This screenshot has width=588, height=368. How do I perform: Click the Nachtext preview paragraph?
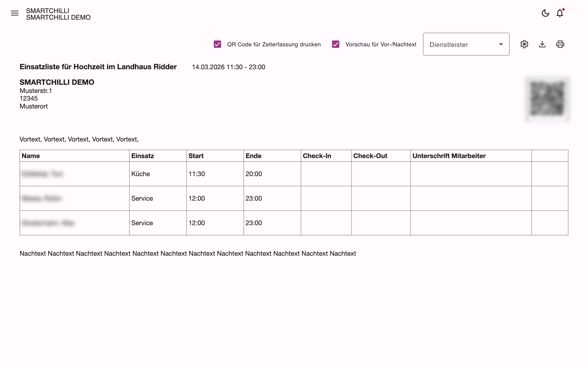[x=188, y=254]
